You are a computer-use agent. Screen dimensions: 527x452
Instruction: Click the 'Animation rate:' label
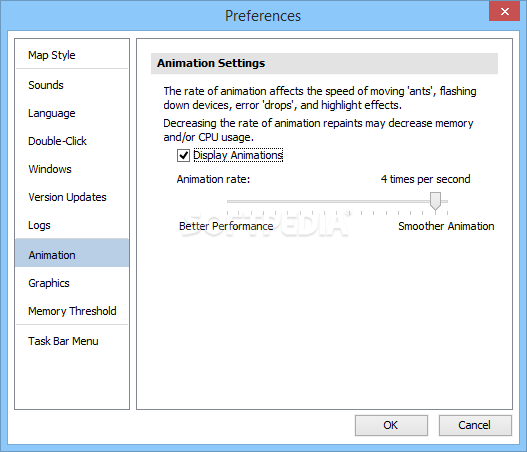[213, 179]
